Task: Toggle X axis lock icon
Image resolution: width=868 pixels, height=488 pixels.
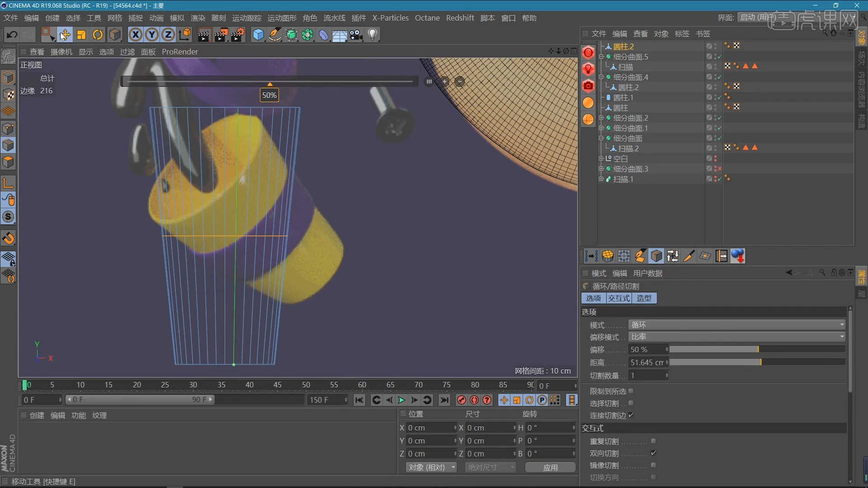Action: click(x=135, y=35)
